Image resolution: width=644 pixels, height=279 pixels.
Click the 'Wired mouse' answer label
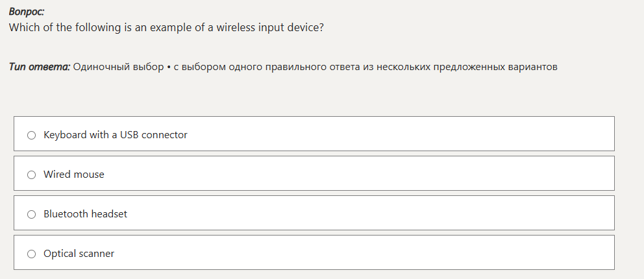(73, 175)
